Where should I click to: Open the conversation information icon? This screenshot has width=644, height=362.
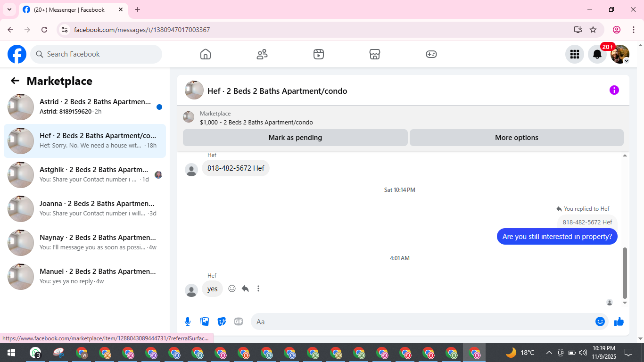click(614, 90)
